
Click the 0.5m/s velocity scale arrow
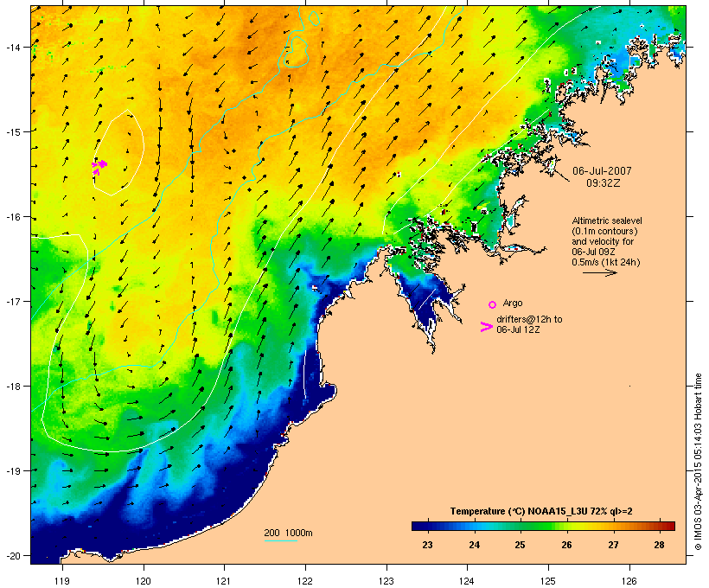pyautogui.click(x=600, y=272)
